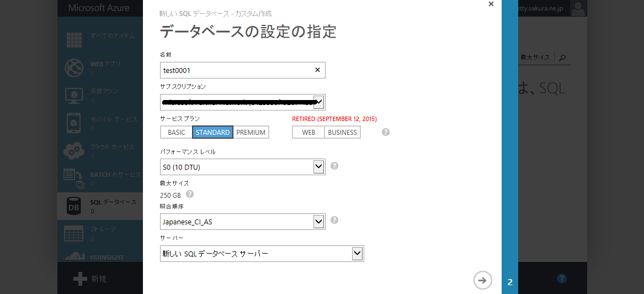Select the retired WEB service plan
Viewport: 644px width, 294px height.
coord(308,133)
